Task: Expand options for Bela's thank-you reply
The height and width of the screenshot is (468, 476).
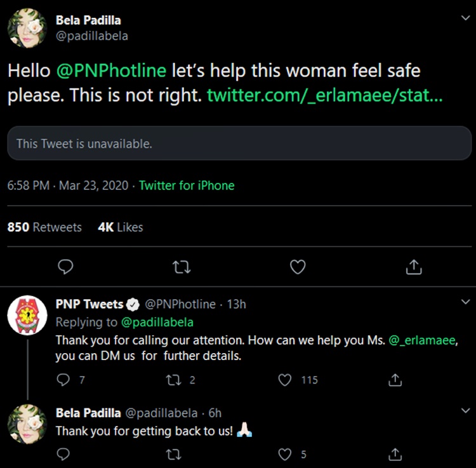Action: 465,411
